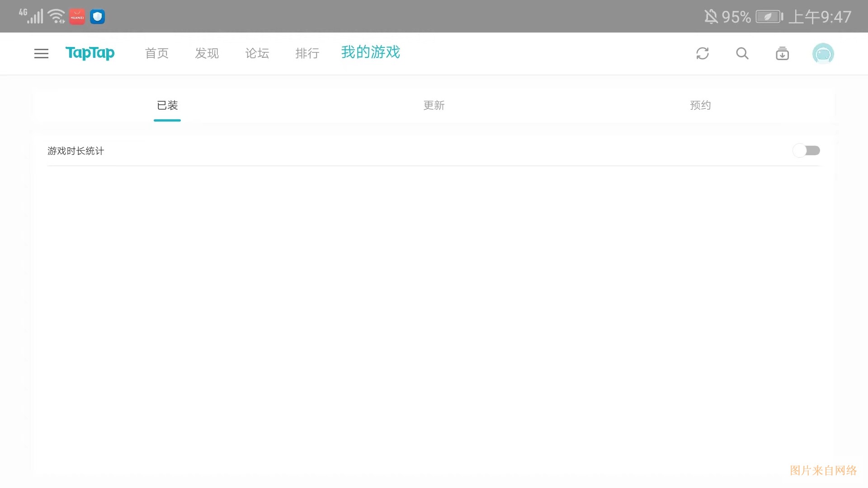Enable the 游戏时长统计 toggle switch

806,150
